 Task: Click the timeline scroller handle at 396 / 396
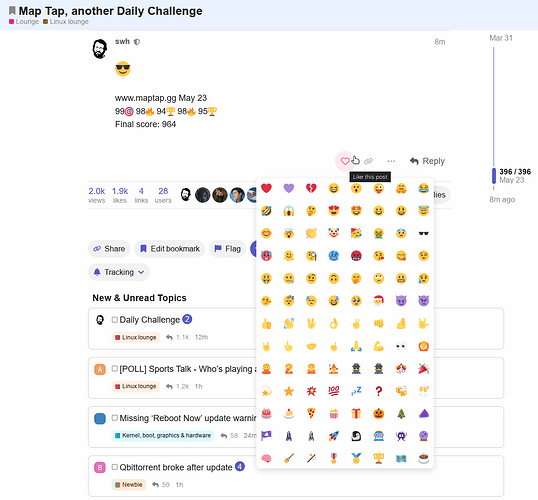494,176
